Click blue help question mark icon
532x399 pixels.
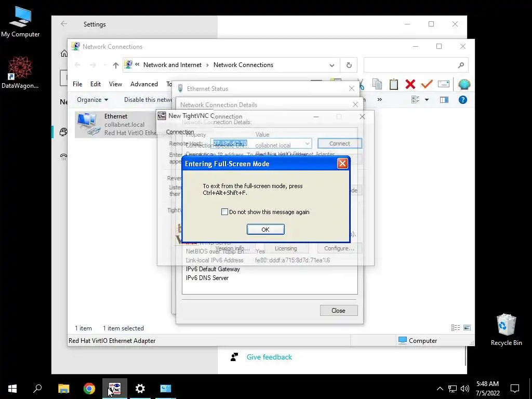pyautogui.click(x=463, y=100)
